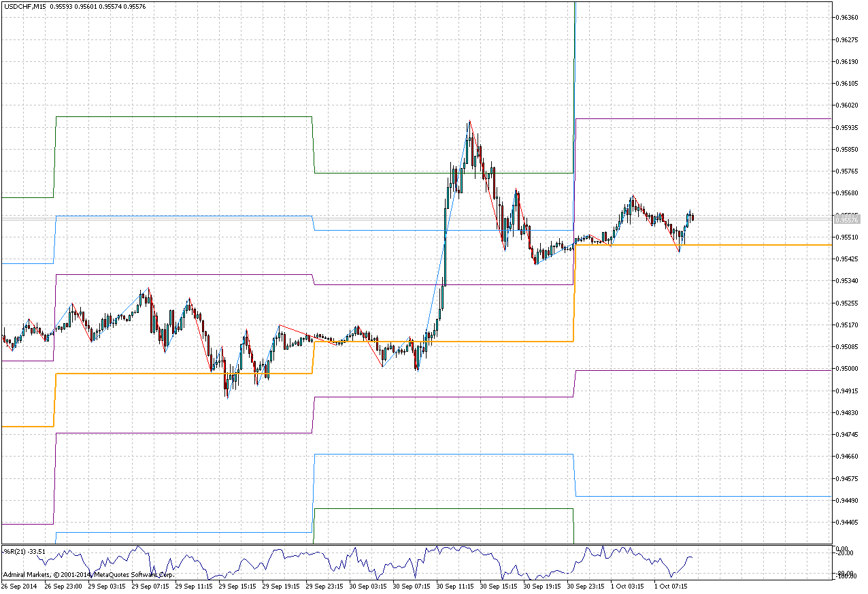Click the 0.95680 price scale label
Viewport: 868px width, 594px height.
point(848,193)
